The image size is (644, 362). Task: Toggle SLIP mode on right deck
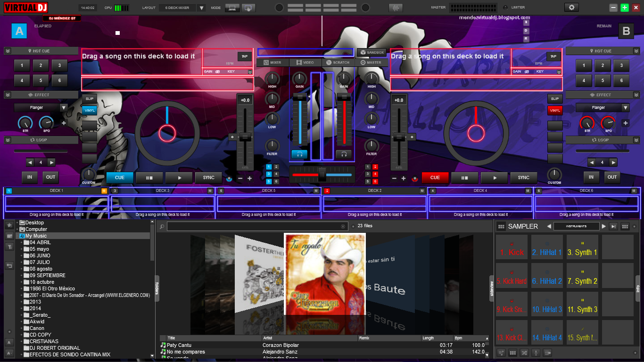click(555, 99)
